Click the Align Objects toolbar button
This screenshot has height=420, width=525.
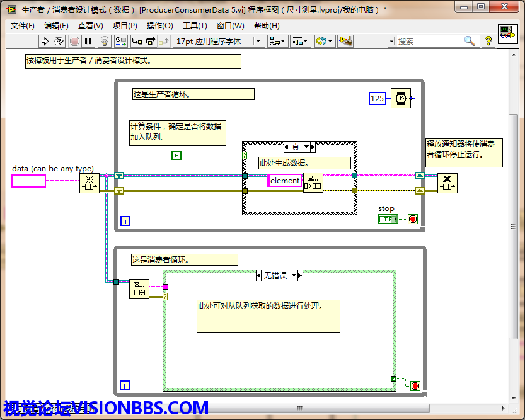[x=277, y=41]
